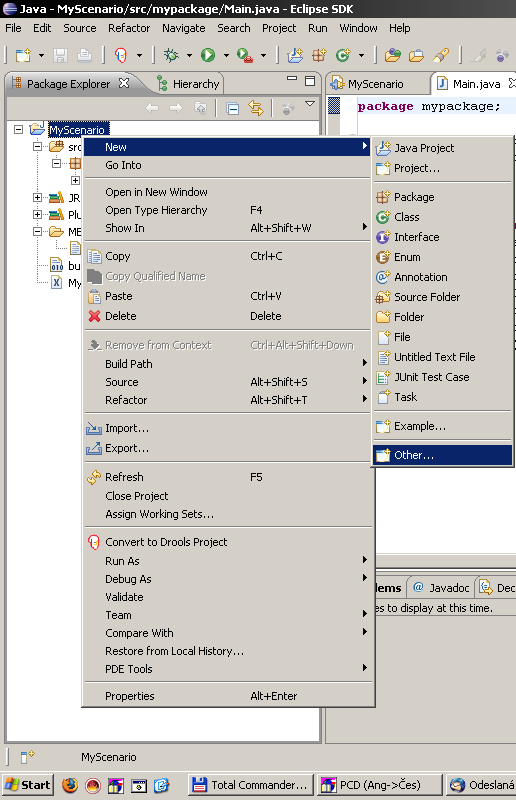516x800 pixels.
Task: Click Refresh in the context menu
Action: click(228, 477)
